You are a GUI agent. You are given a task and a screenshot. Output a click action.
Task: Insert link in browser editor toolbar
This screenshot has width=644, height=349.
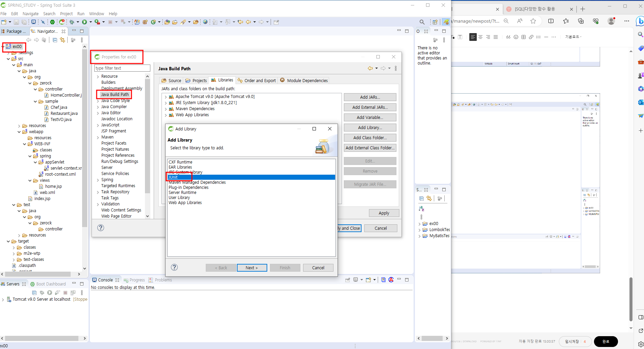pos(531,37)
